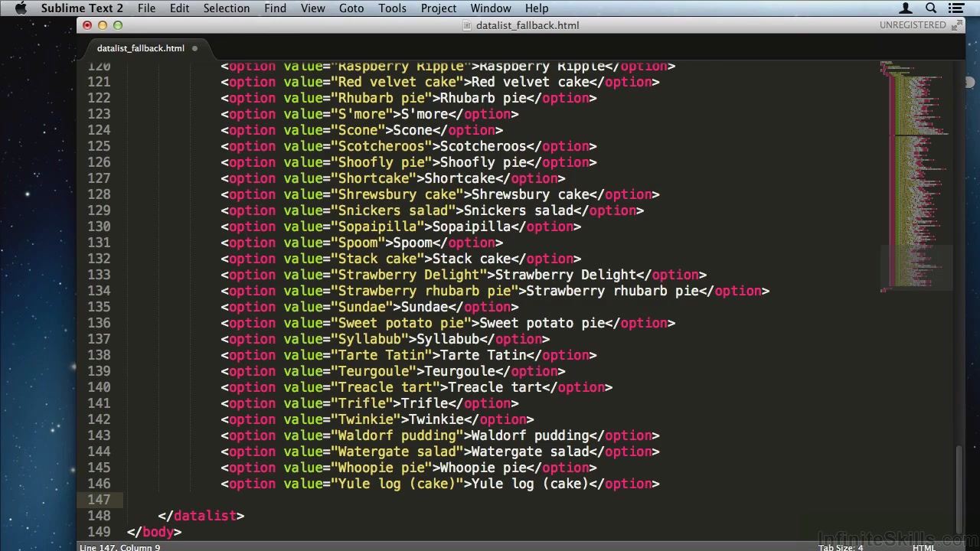Screen dimensions: 980x551
Task: Click the Scone option text content
Action: coord(413,130)
